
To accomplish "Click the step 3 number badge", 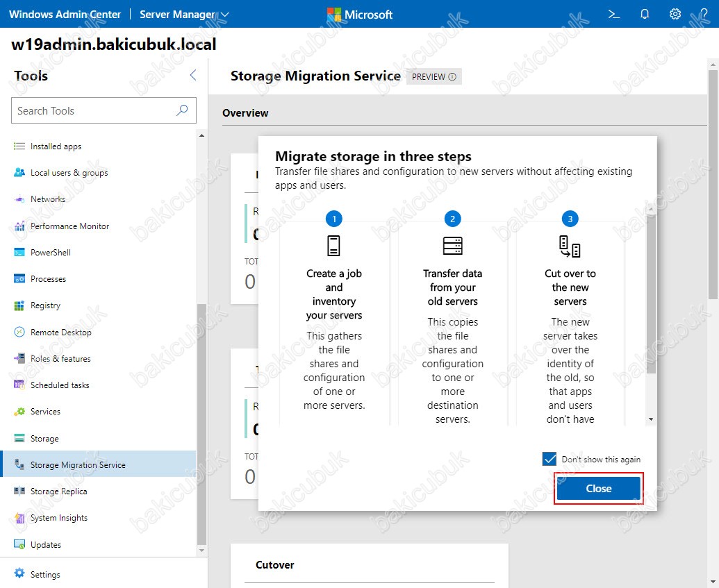I will pyautogui.click(x=570, y=219).
